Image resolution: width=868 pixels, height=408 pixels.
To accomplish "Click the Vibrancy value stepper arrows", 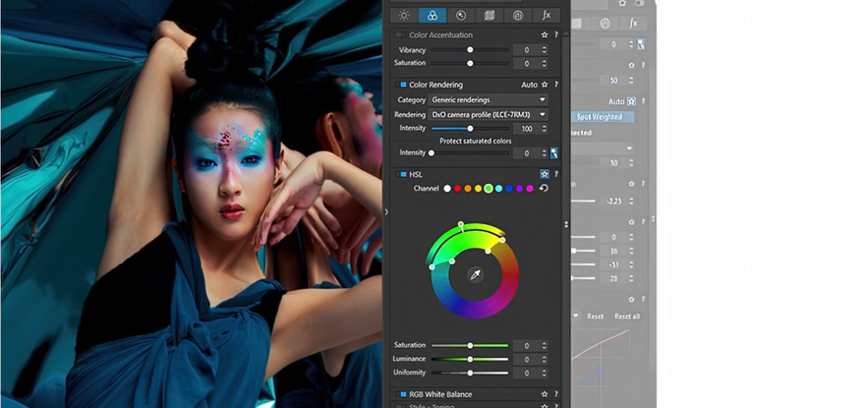I will pos(545,50).
